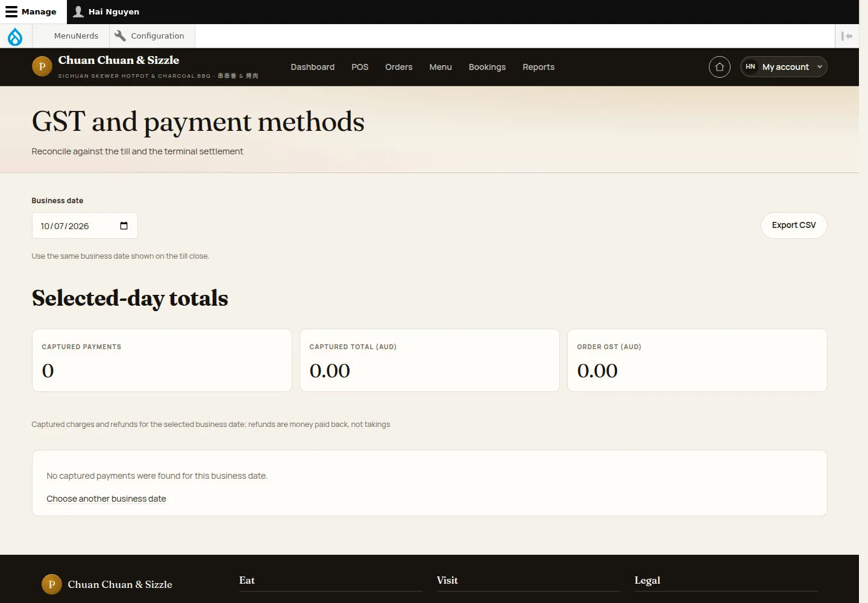
Task: Click the footer Legal heading
Action: (647, 581)
